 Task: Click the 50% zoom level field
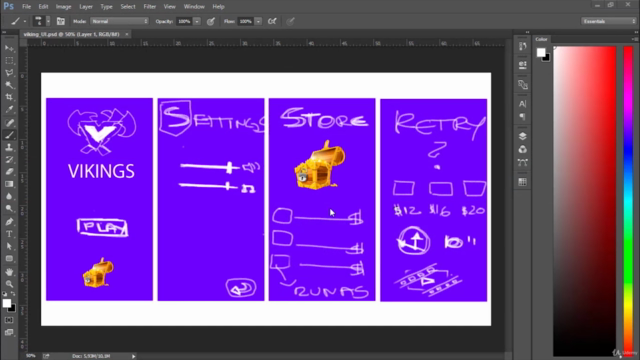[x=31, y=356]
